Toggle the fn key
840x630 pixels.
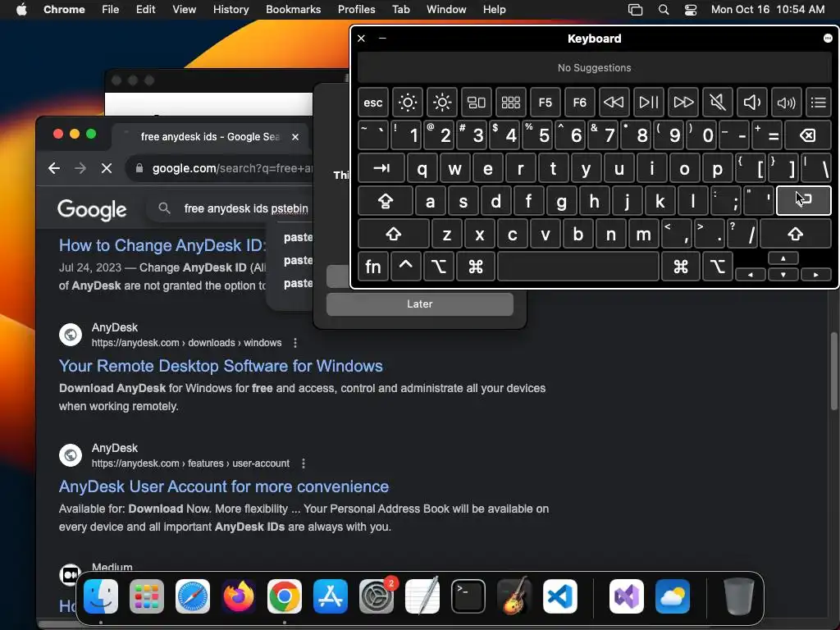(373, 267)
